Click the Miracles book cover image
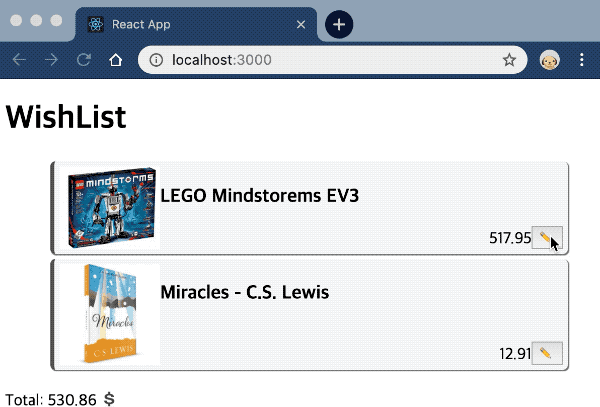Viewport: 600px width, 407px height. click(110, 313)
